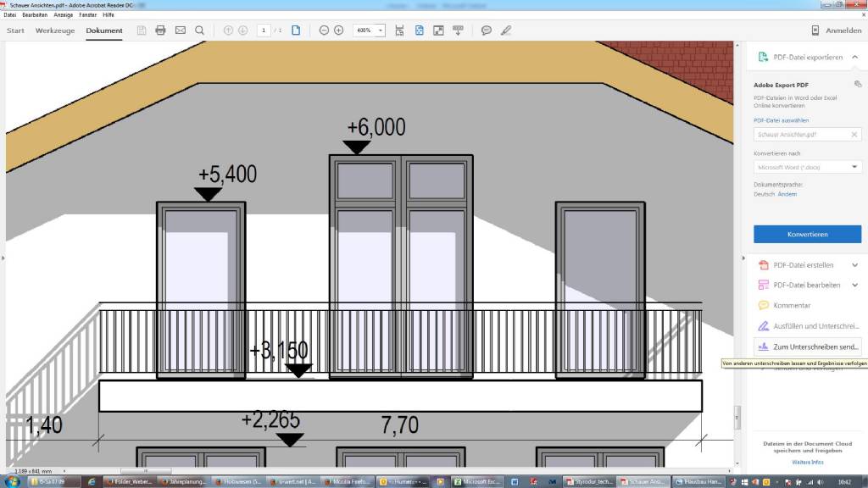Screen dimensions: 868x488
Task: Open the Search magnifier tool
Action: coord(200,30)
